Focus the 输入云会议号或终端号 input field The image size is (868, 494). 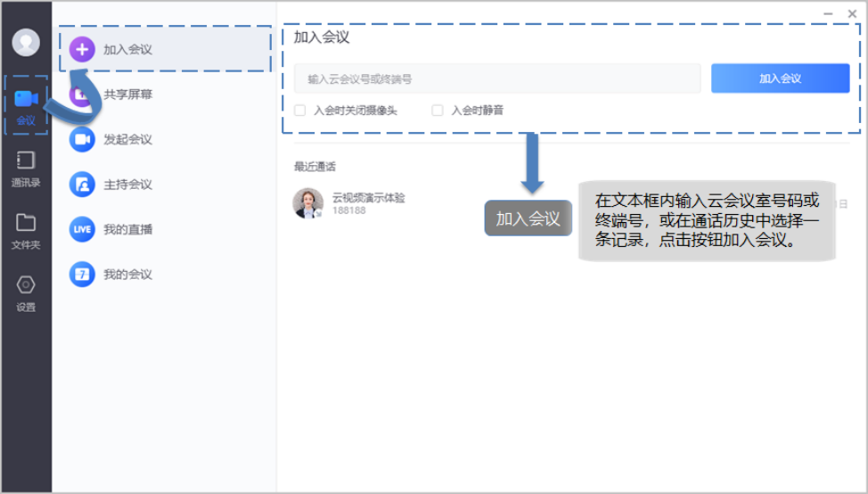(497, 78)
